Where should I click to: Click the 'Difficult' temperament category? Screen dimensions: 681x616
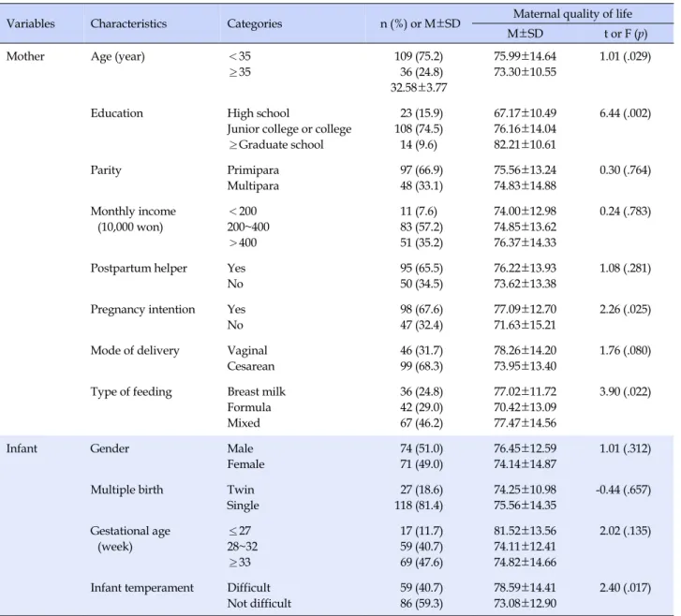(x=248, y=588)
